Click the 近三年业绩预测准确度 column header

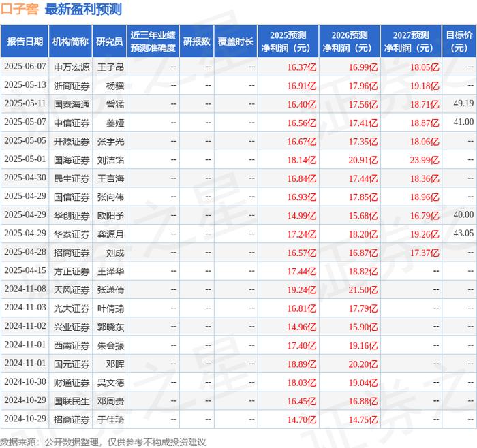[153, 42]
